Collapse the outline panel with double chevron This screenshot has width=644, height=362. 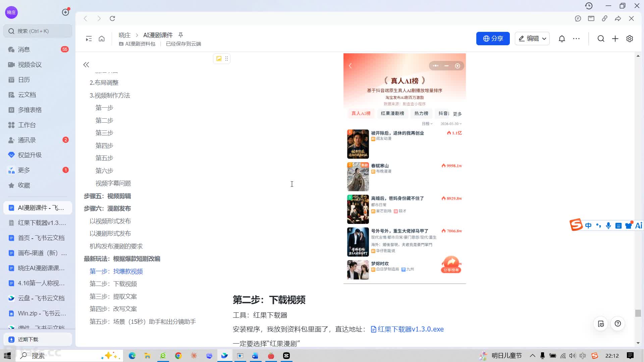[86, 65]
